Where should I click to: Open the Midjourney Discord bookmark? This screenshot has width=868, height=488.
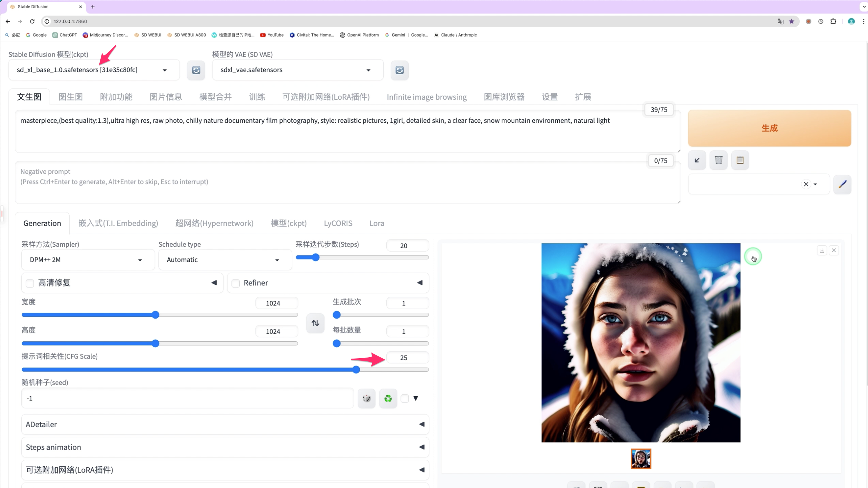106,35
